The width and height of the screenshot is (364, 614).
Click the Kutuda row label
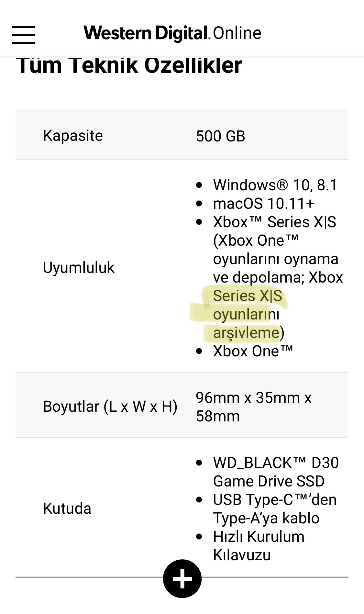tap(67, 508)
